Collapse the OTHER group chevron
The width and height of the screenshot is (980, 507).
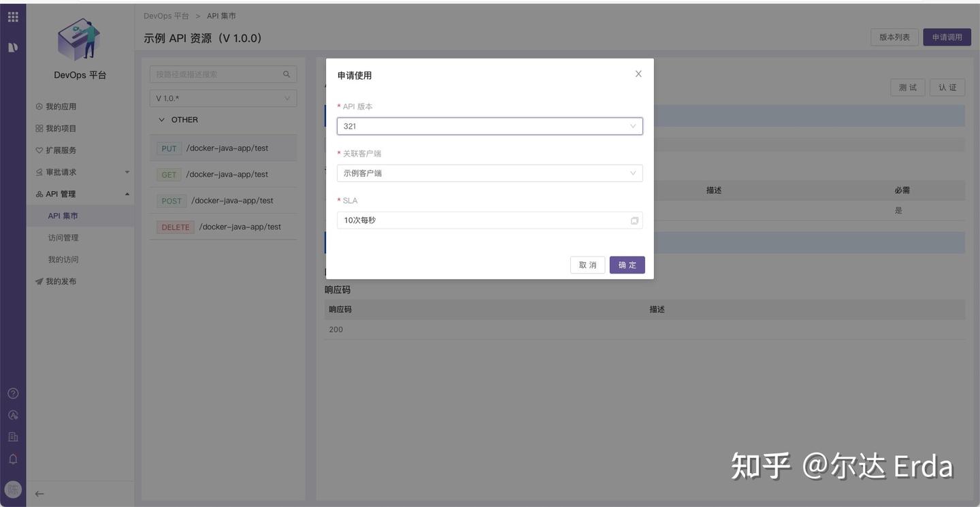point(161,120)
